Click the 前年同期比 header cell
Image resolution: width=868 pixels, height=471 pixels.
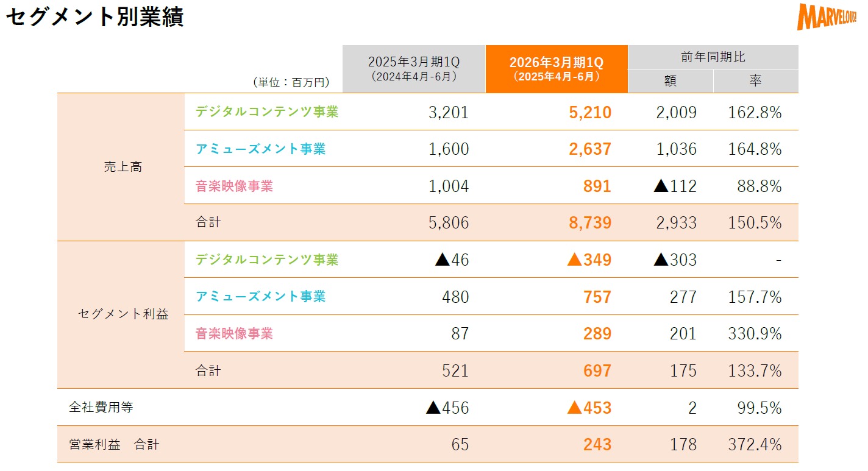pyautogui.click(x=713, y=57)
